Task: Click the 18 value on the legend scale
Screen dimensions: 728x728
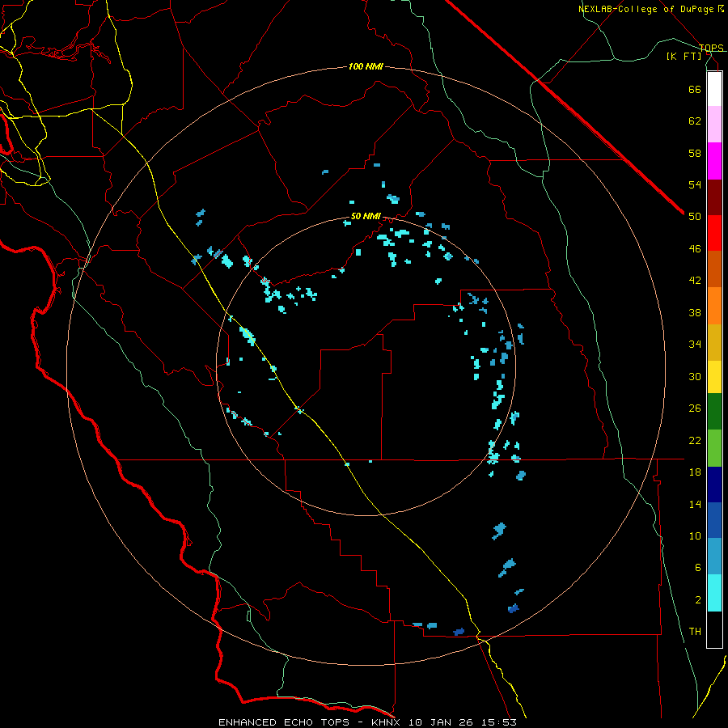Action: [x=695, y=472]
